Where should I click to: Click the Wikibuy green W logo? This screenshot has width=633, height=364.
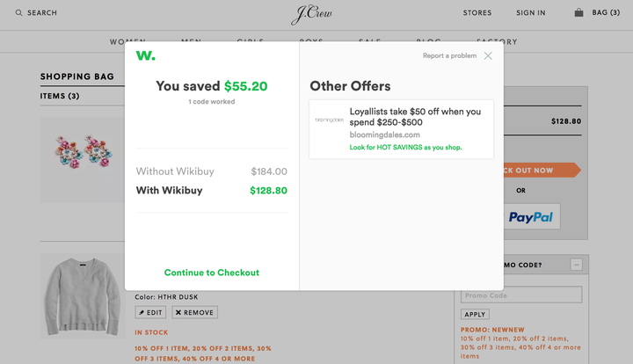146,55
